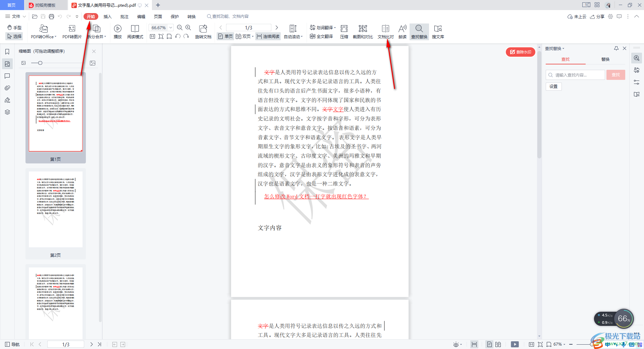Expand quick access toolbar customize arrow

click(x=77, y=16)
